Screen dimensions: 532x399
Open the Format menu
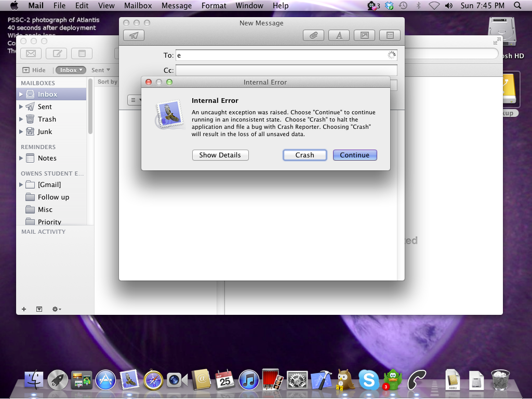pyautogui.click(x=214, y=5)
